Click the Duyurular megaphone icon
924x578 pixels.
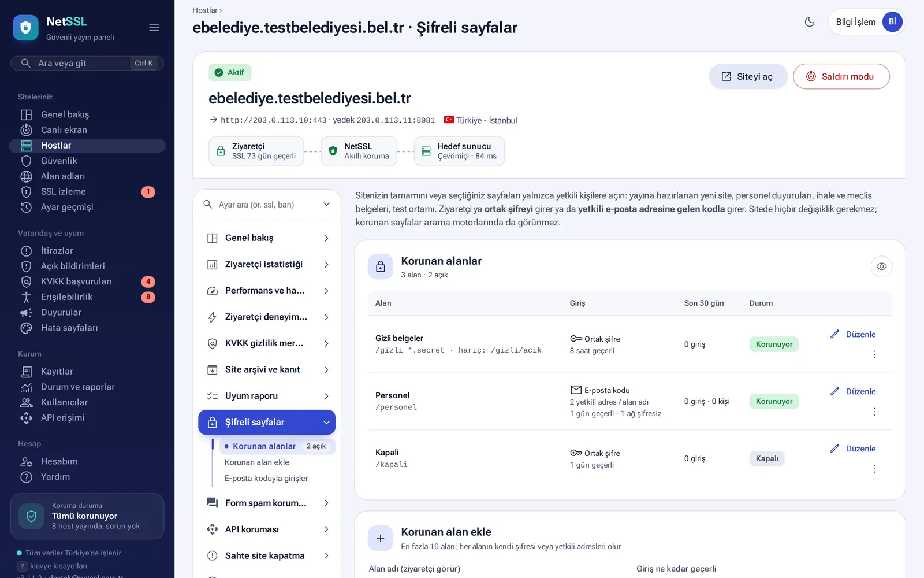coord(26,313)
